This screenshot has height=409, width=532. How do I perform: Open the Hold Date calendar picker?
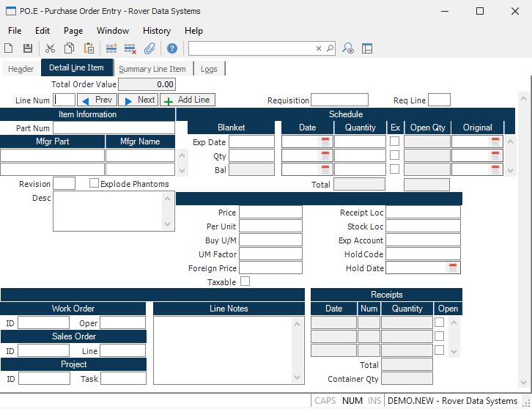[x=453, y=268]
